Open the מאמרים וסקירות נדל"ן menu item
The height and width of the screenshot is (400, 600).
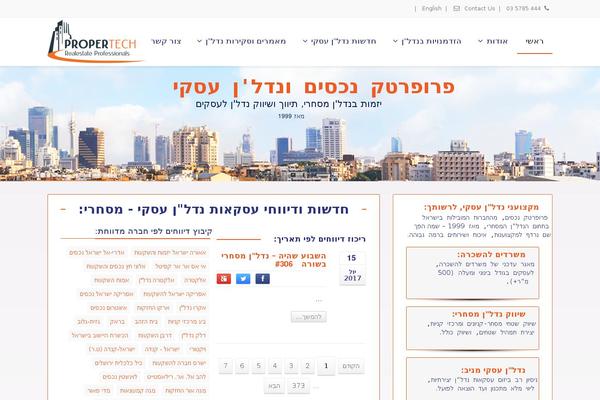pyautogui.click(x=246, y=41)
